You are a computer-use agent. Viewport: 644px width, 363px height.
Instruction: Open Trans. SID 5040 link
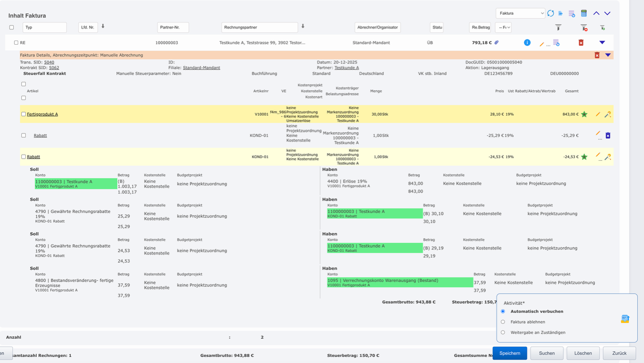49,62
